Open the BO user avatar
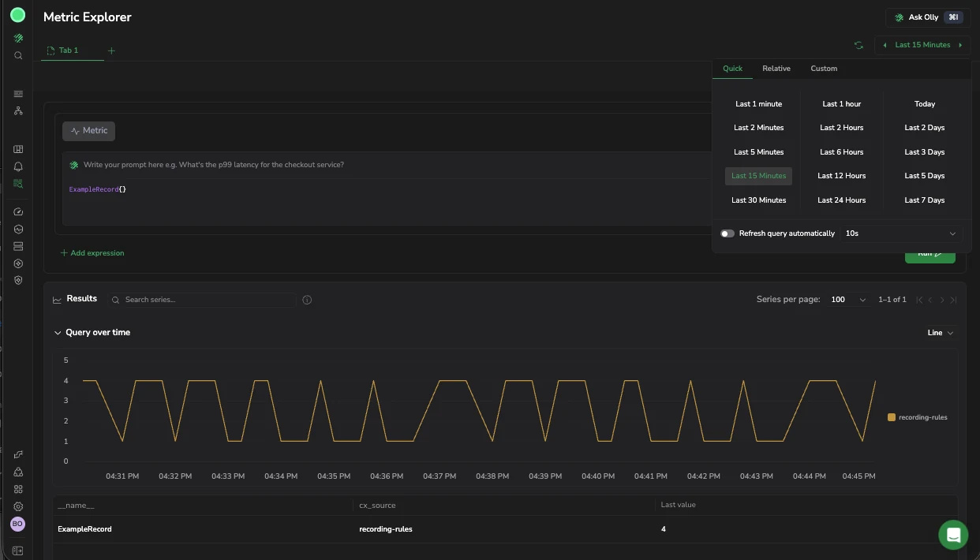The width and height of the screenshot is (980, 560). (17, 524)
